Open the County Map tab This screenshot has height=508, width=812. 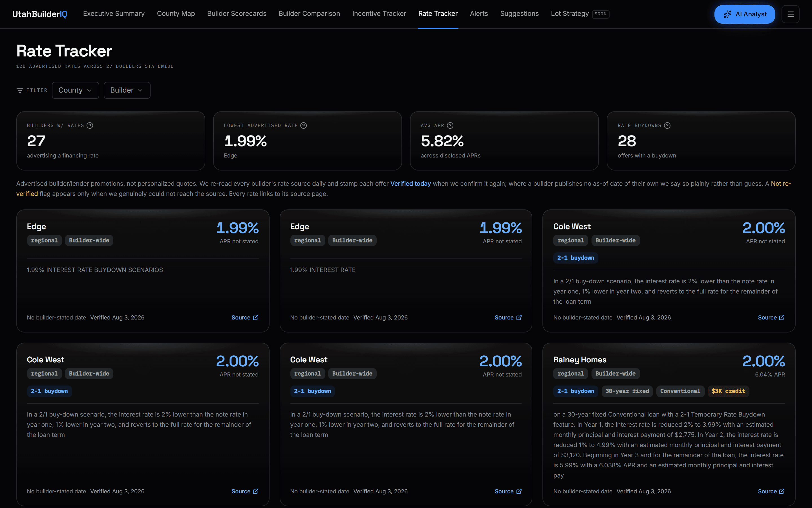click(x=176, y=14)
